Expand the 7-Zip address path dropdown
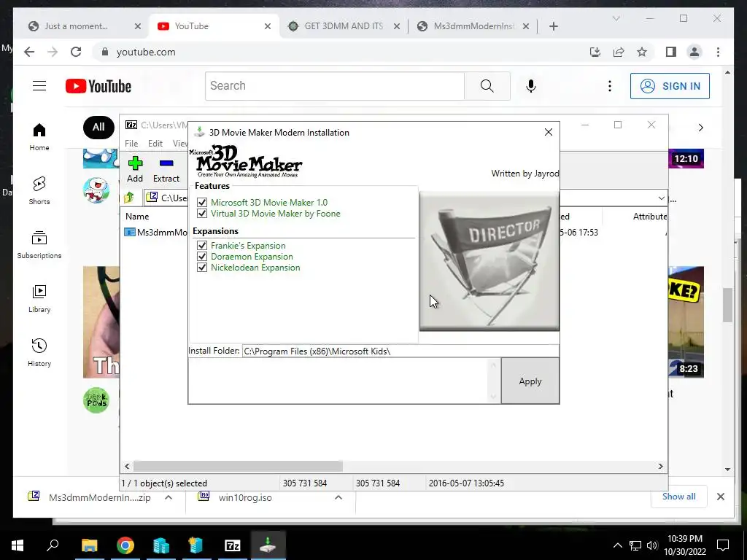 coord(661,198)
